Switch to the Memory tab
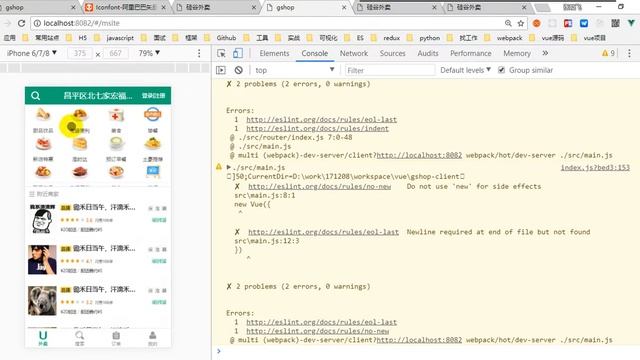The width and height of the screenshot is (640, 360). [517, 53]
